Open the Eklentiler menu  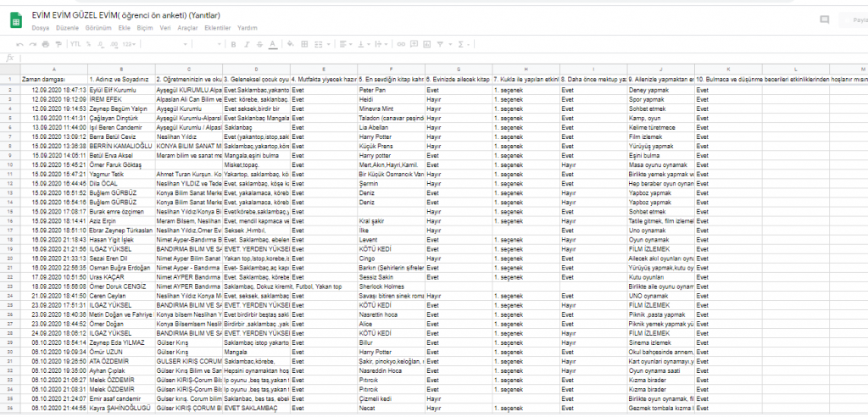point(218,27)
